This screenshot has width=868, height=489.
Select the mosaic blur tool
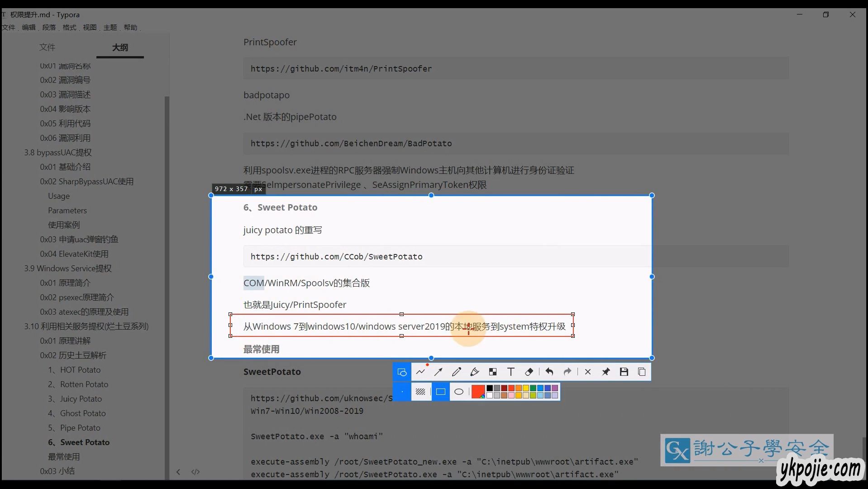(493, 372)
